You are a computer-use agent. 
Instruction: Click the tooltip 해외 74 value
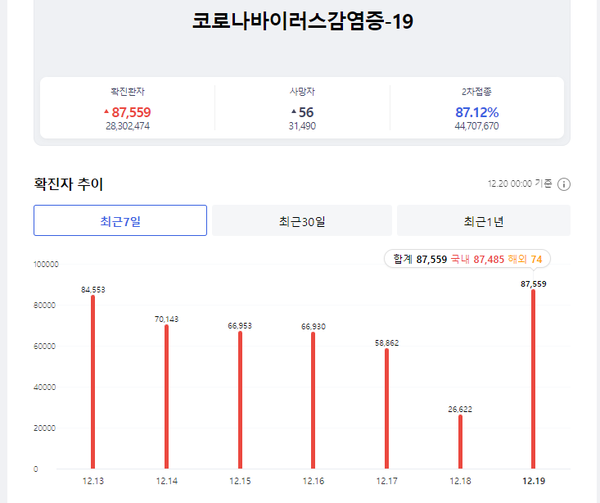point(525,259)
